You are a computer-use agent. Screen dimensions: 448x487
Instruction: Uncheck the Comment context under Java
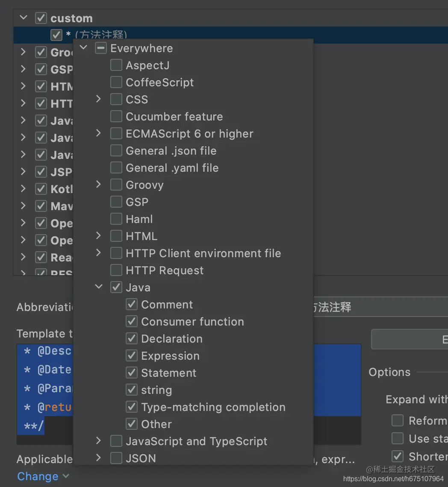[x=132, y=305]
